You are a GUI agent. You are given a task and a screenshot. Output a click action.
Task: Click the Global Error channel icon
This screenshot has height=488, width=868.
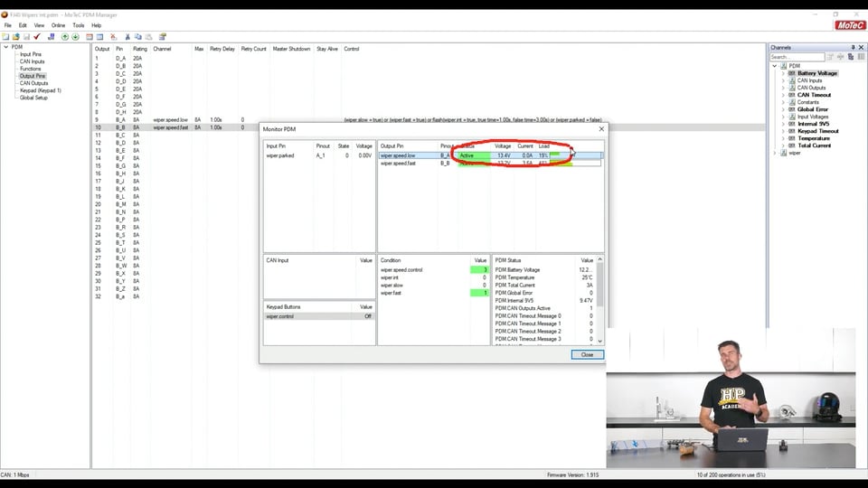point(792,109)
